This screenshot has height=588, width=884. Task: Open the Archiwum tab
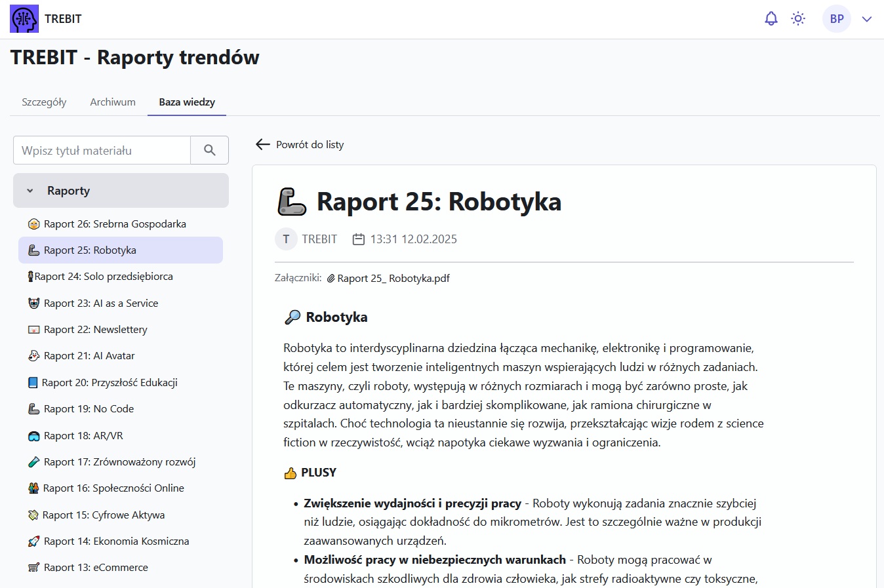(113, 102)
